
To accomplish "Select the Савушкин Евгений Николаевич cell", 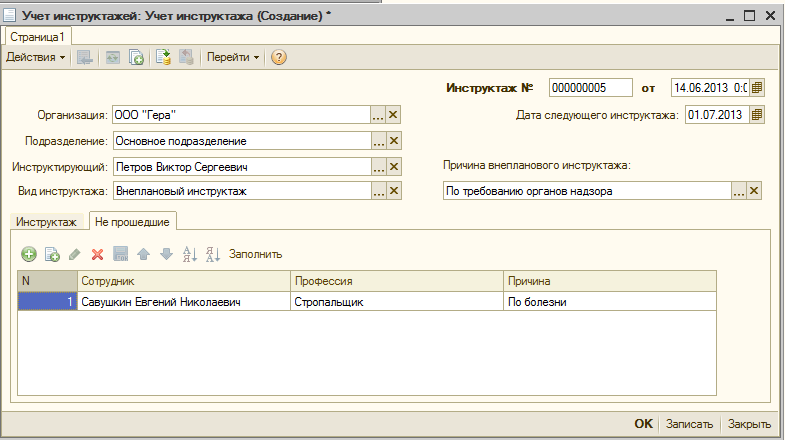I will (x=184, y=302).
